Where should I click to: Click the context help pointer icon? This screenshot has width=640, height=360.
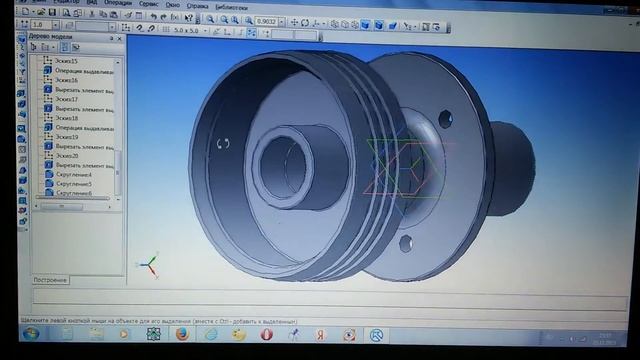pyautogui.click(x=188, y=18)
